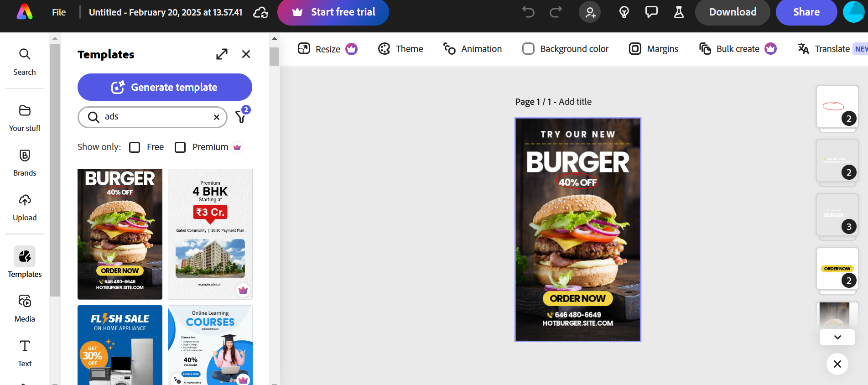
Task: Select Templates tab in the sidebar
Action: (25, 262)
